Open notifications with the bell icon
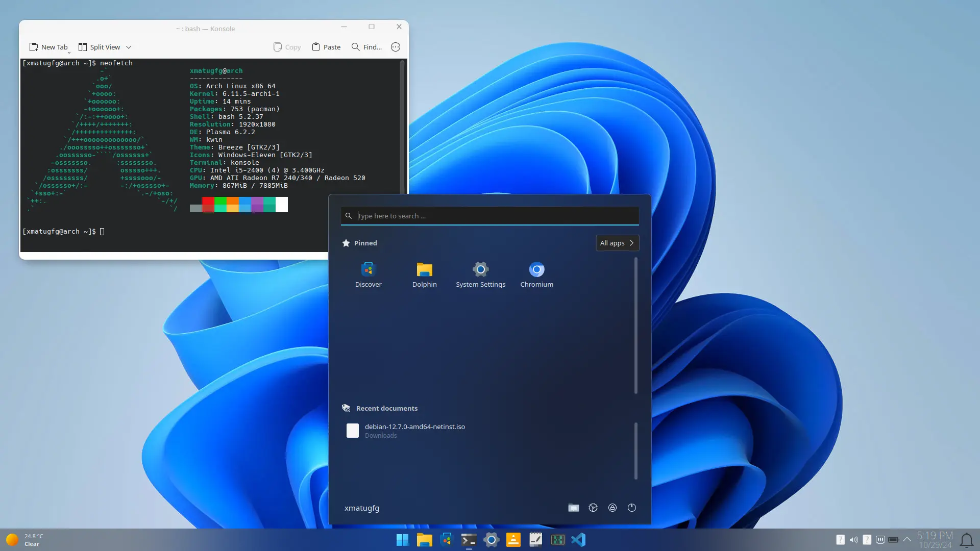Image resolution: width=980 pixels, height=551 pixels. 967,540
